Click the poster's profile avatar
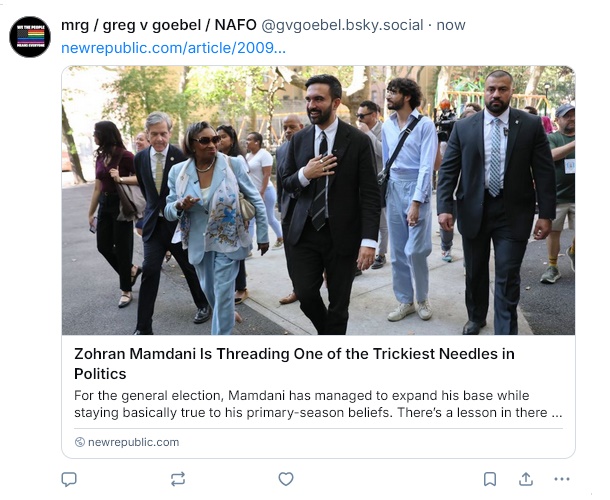The image size is (610, 500). coord(30,37)
